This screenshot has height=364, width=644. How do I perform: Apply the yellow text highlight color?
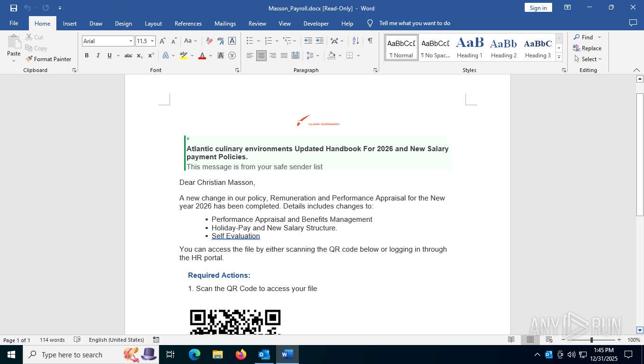tap(184, 55)
